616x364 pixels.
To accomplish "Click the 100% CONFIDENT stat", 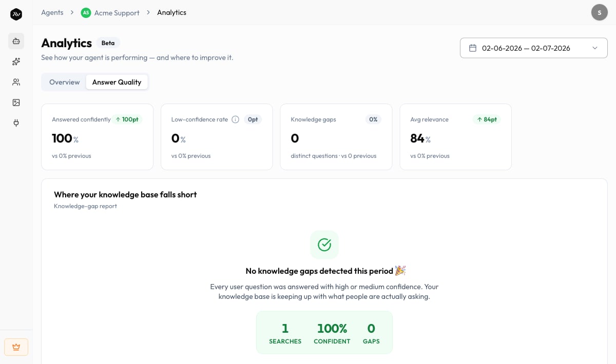I will click(332, 333).
